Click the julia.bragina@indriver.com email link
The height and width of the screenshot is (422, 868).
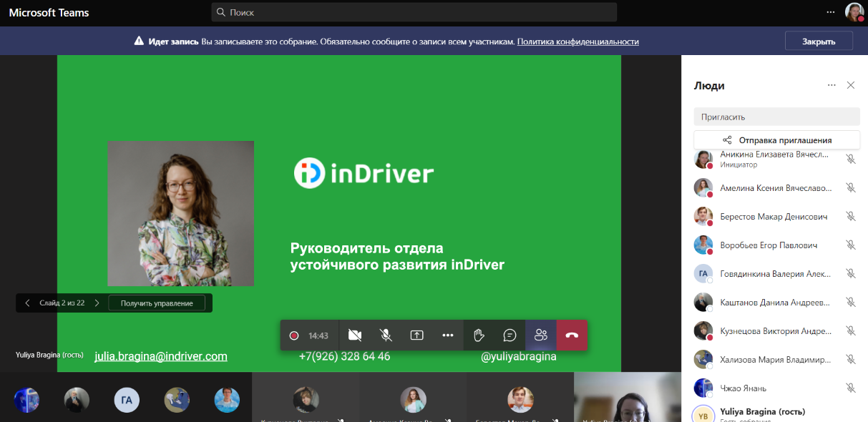(161, 356)
